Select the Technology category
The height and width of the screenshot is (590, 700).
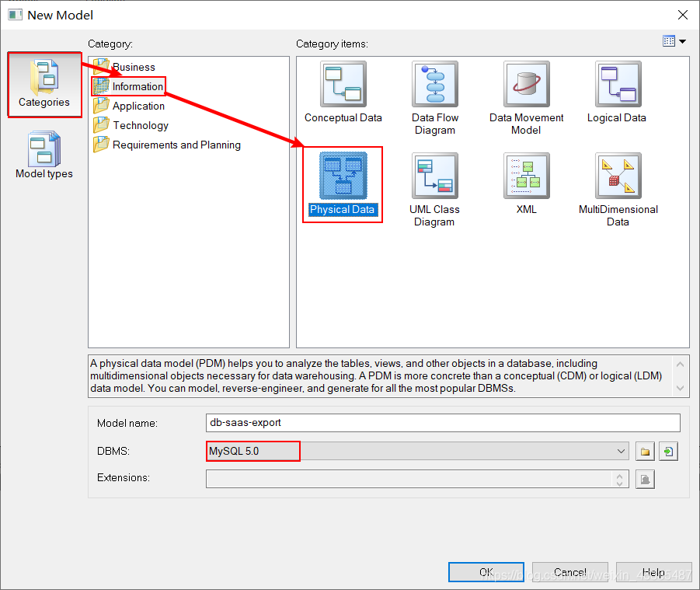pos(131,125)
